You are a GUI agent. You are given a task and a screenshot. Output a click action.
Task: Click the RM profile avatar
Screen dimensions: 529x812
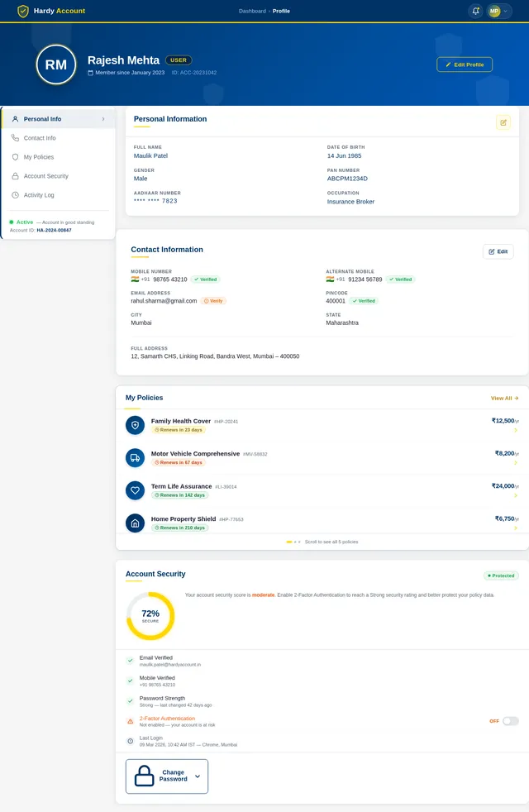click(x=56, y=64)
